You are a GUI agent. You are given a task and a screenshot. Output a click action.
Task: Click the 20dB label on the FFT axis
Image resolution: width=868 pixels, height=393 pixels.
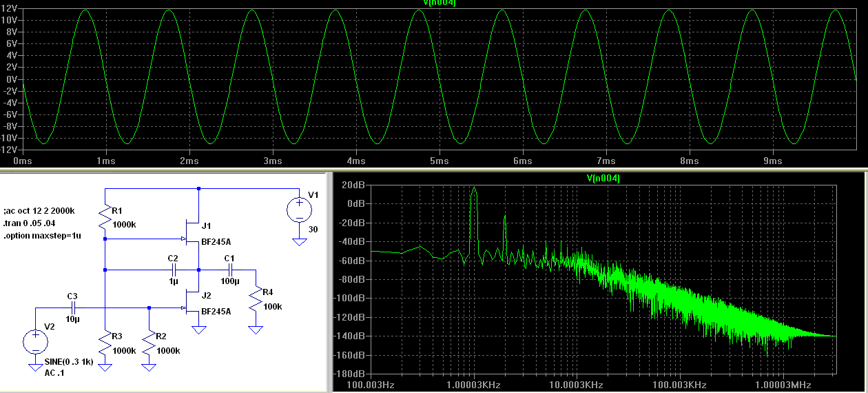354,185
